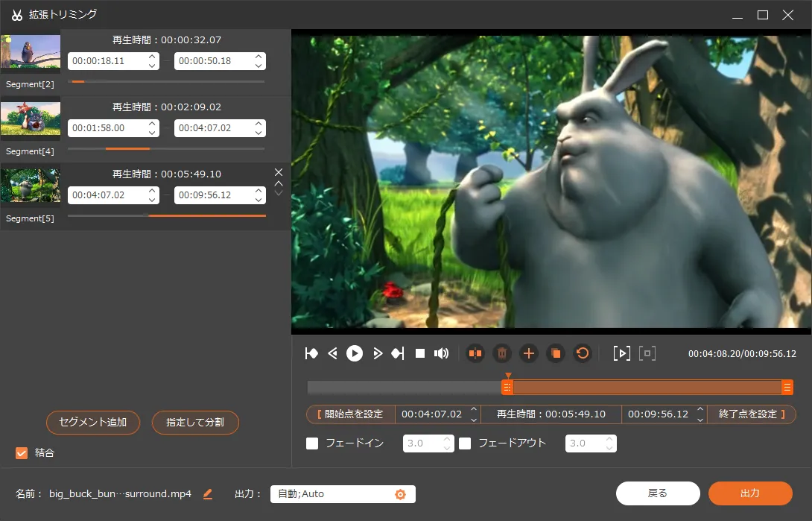
Task: Move Segment[5] up with chevron arrow
Action: point(279,183)
